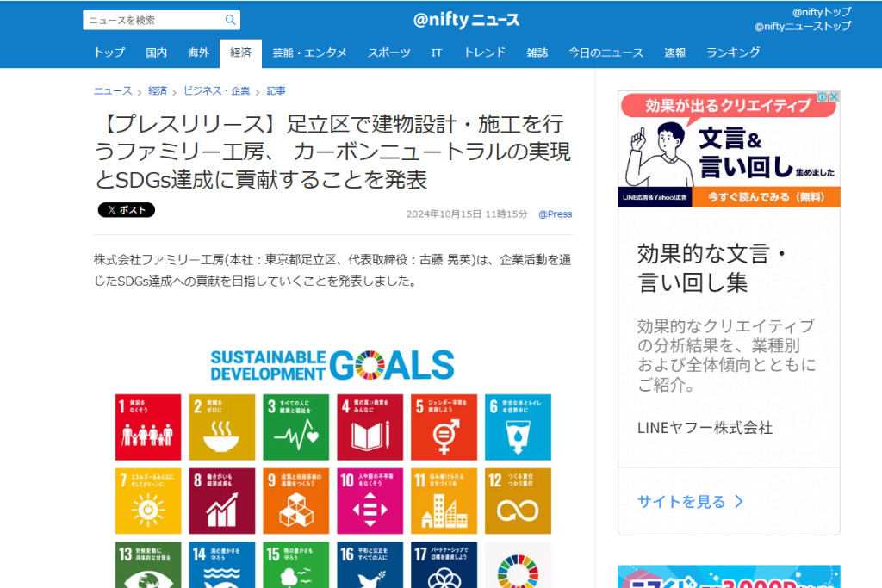The height and width of the screenshot is (588, 882).
Task: Click SDG goal 16 peace and justice icon
Action: tap(370, 565)
